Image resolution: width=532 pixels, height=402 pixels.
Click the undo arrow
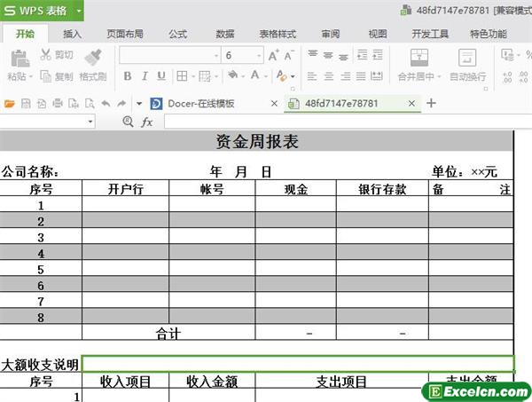[x=106, y=103]
